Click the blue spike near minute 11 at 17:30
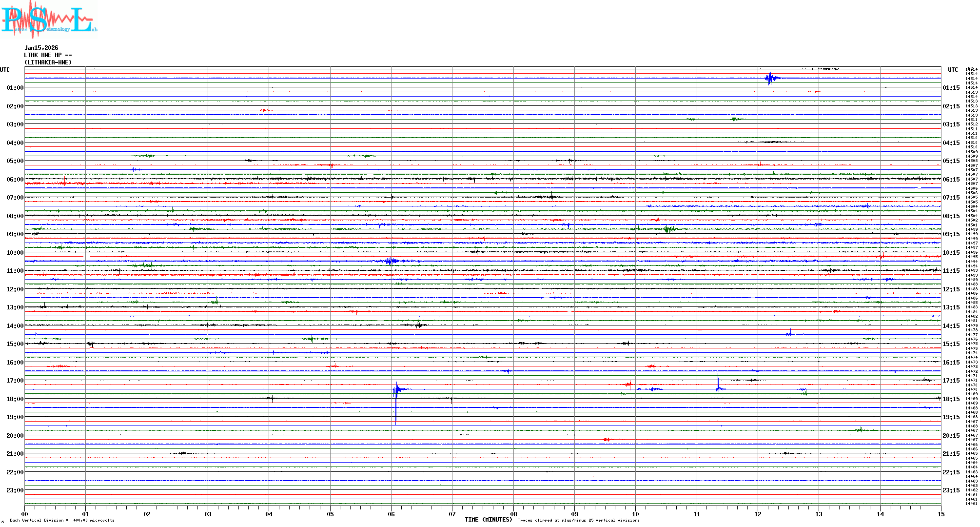This screenshot has height=527, width=980. pyautogui.click(x=718, y=385)
